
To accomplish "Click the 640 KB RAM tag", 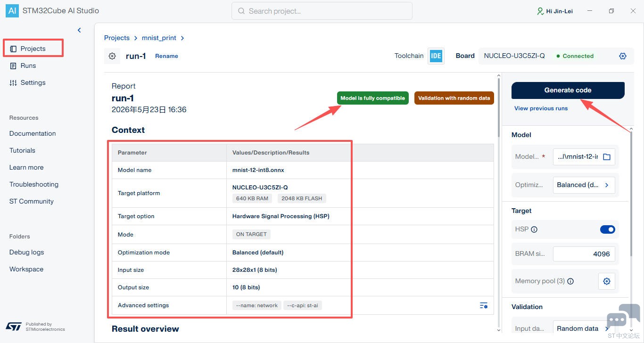I will (252, 198).
